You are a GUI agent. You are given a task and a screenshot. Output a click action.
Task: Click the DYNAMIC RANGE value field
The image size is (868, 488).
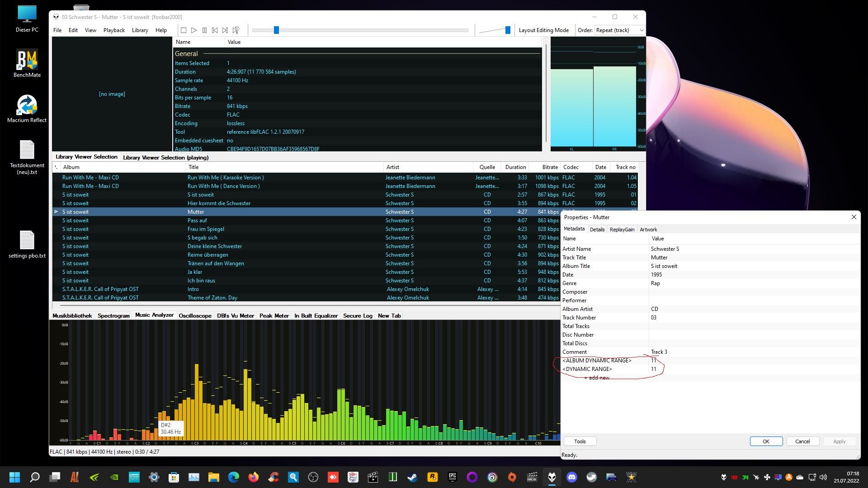click(754, 369)
